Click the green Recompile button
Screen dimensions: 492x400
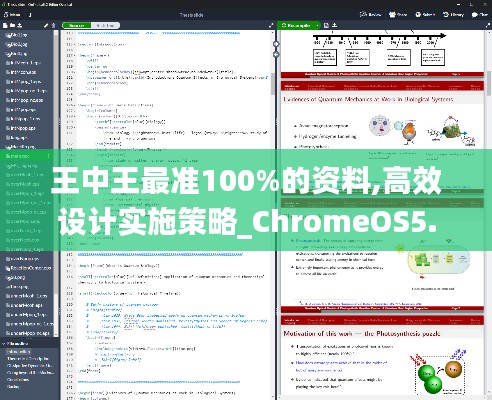(x=296, y=25)
